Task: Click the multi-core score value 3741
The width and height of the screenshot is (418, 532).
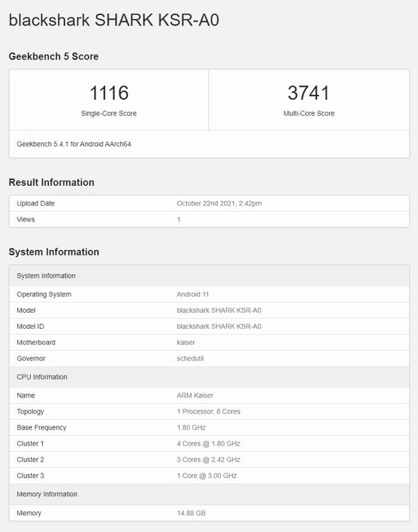Action: click(x=309, y=93)
